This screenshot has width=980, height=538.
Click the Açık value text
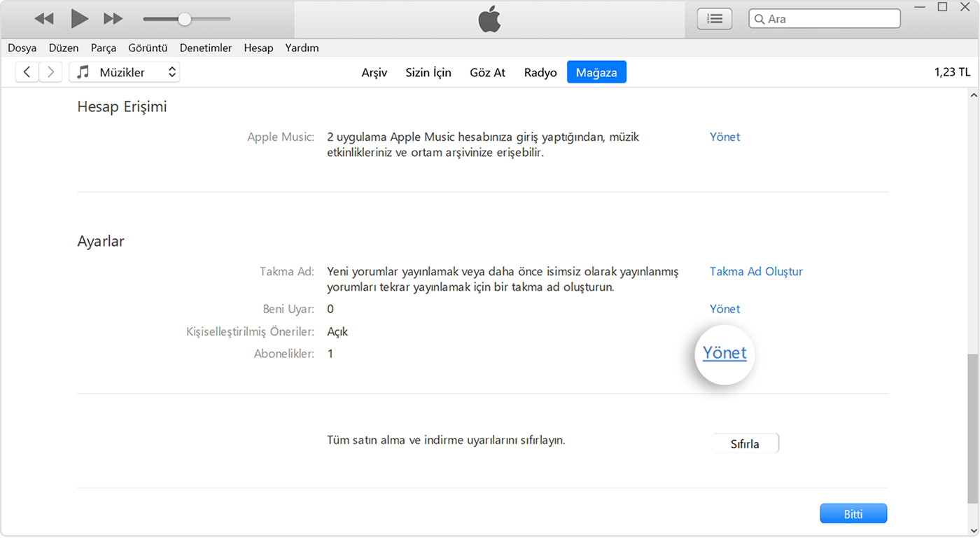click(337, 331)
